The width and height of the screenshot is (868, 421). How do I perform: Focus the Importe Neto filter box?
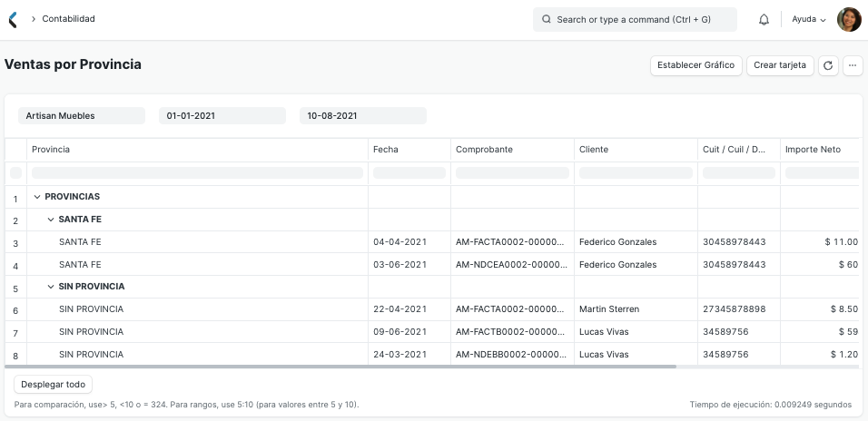(823, 173)
